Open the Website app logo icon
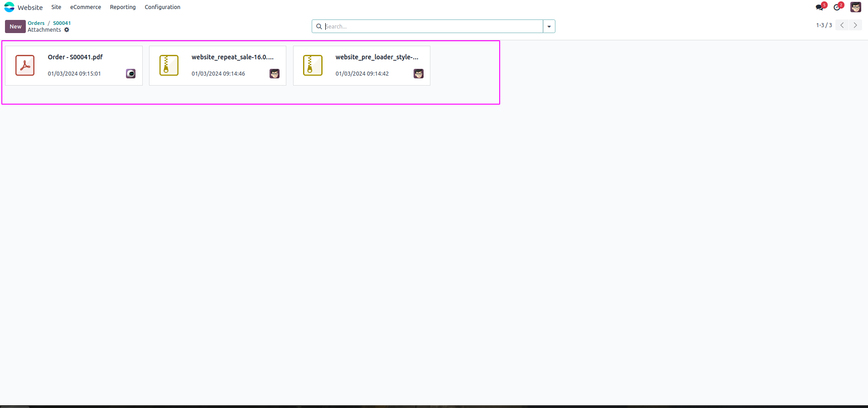The image size is (868, 408). (9, 7)
